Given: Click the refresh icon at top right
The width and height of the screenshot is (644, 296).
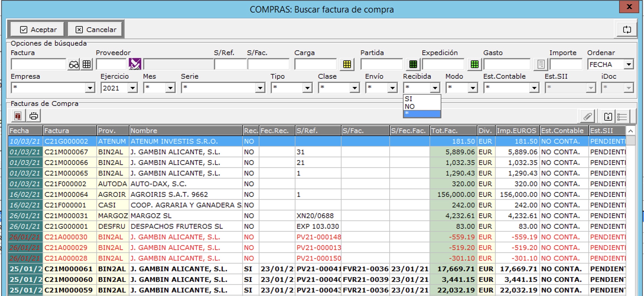Looking at the screenshot, I should coord(627,30).
